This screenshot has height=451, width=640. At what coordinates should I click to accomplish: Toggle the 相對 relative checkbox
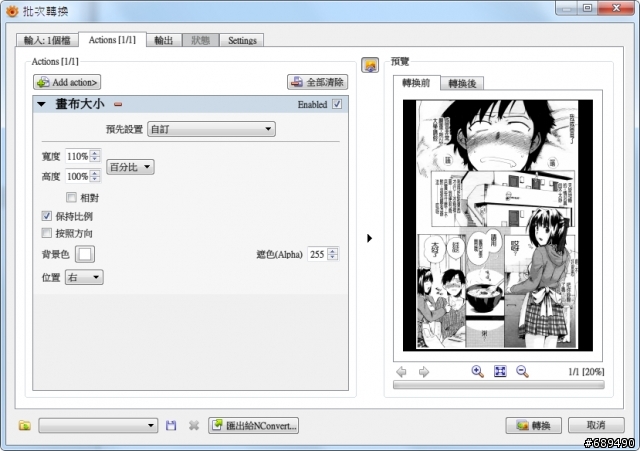(x=71, y=198)
